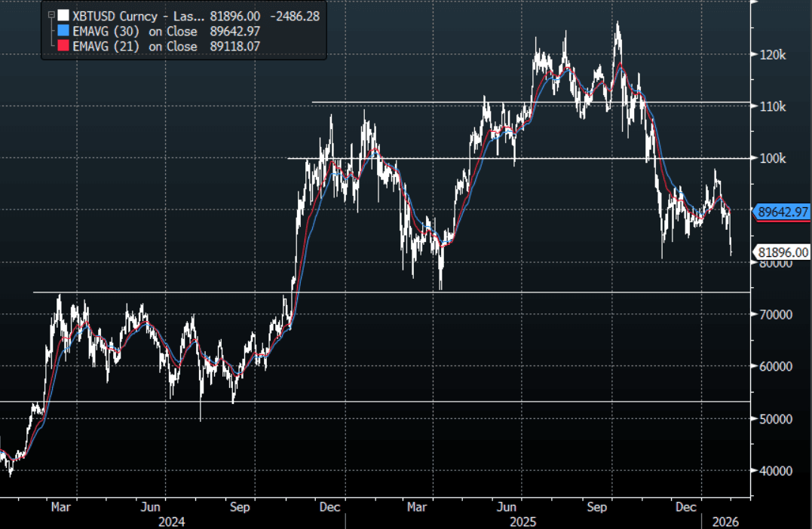Collapse the XBTUSD legend tree

[x=51, y=15]
